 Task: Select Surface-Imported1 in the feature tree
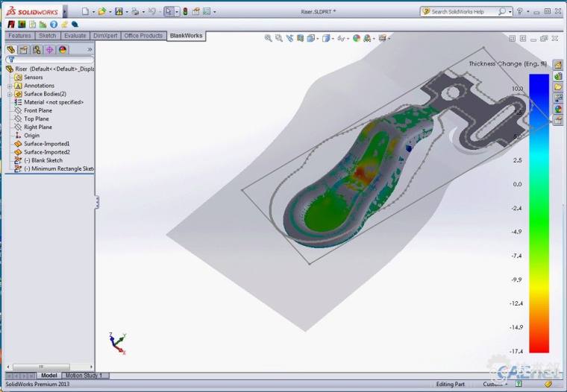pyautogui.click(x=46, y=144)
